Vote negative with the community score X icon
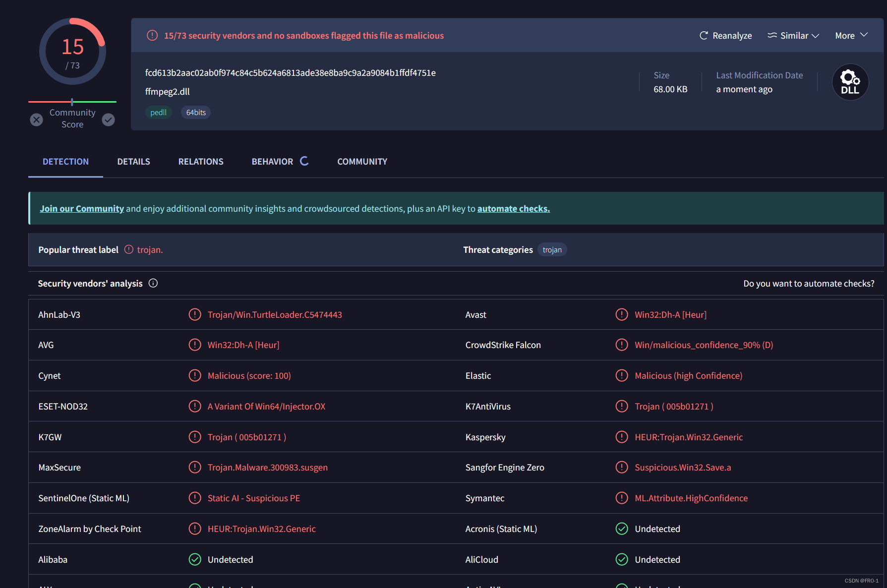 coord(36,119)
